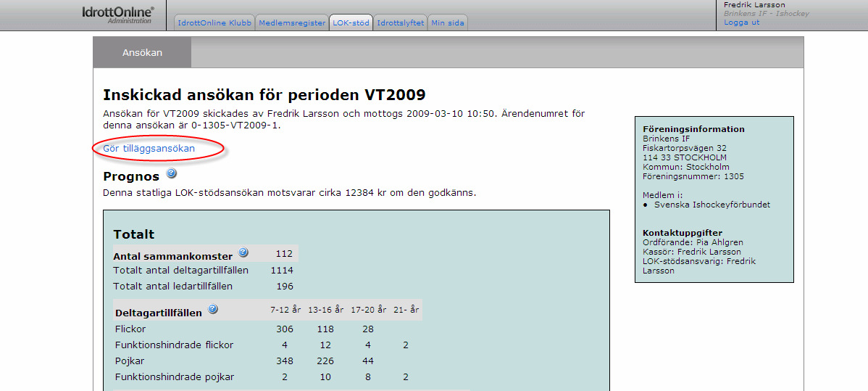Click Pojkar 13-16 år value 226
This screenshot has width=868, height=391.
325,361
